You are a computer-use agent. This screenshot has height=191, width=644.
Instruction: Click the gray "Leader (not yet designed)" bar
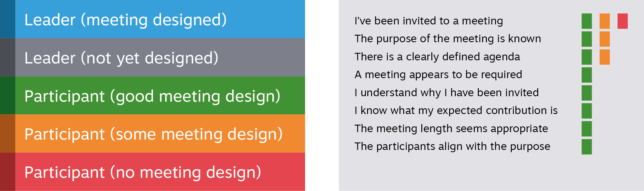tap(160, 57)
